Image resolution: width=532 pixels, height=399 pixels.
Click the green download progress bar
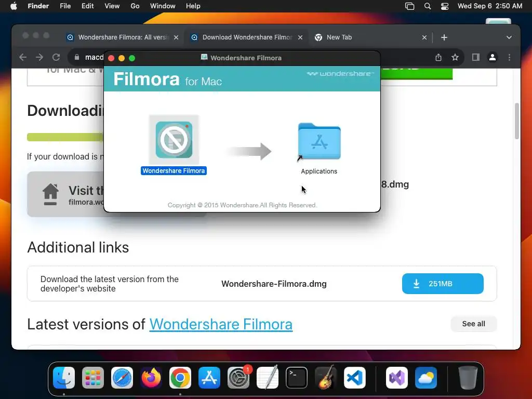click(x=65, y=137)
